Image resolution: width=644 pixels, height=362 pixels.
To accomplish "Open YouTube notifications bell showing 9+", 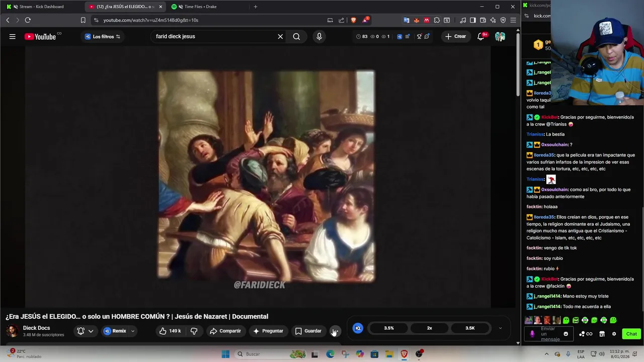I will tap(481, 36).
